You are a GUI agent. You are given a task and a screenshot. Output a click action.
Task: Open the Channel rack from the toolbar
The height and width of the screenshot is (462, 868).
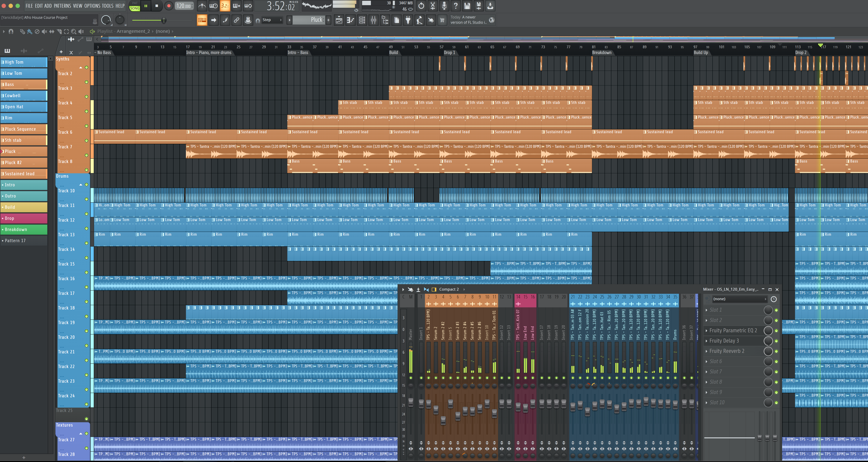pos(362,20)
